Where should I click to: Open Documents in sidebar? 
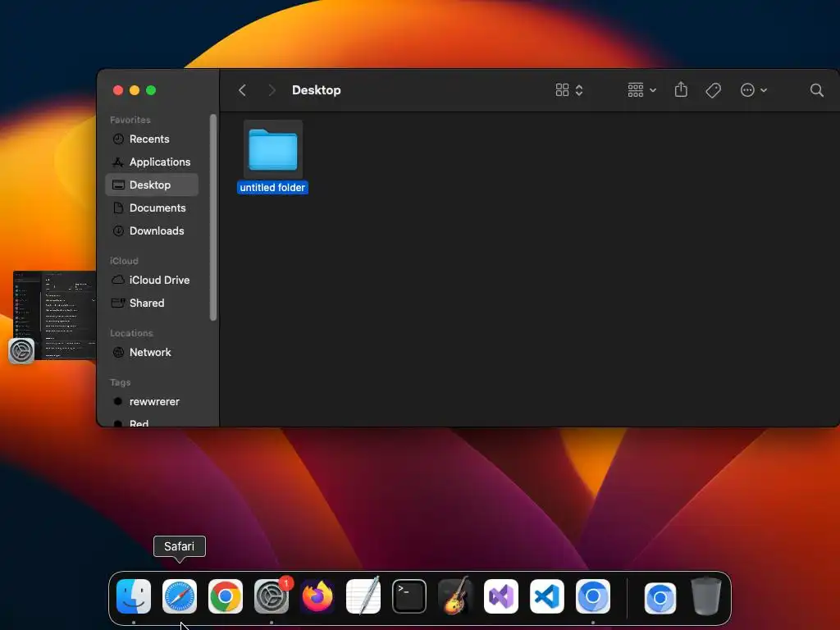point(152,208)
